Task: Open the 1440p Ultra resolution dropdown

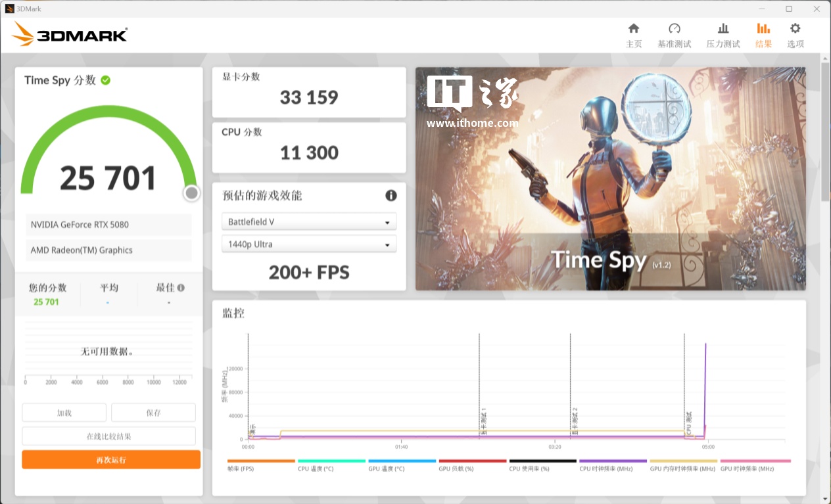Action: (x=309, y=244)
